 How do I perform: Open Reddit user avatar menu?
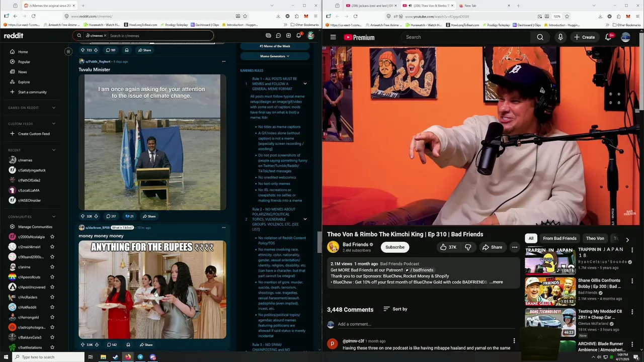pyautogui.click(x=311, y=36)
